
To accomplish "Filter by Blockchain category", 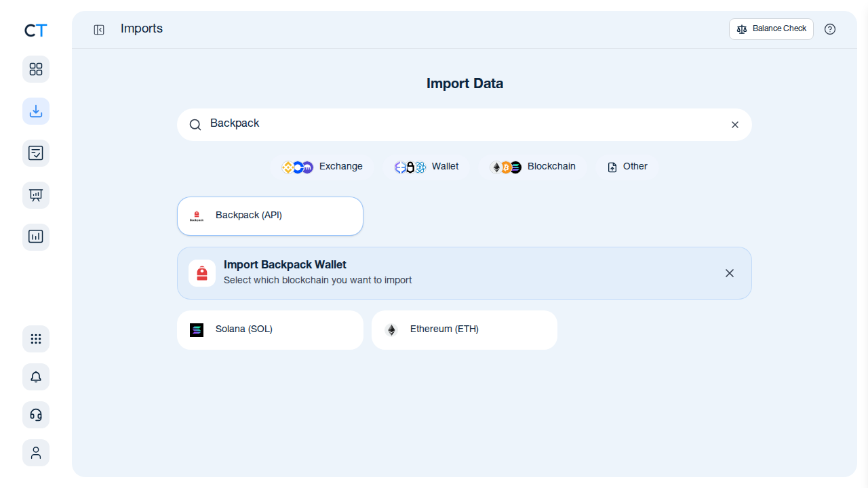I will tap(533, 167).
